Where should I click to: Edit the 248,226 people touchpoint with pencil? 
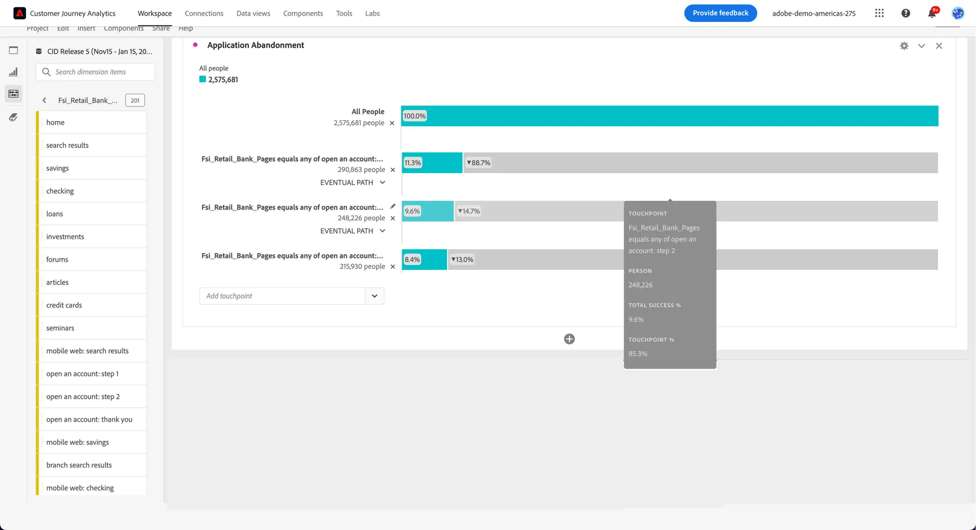point(393,207)
